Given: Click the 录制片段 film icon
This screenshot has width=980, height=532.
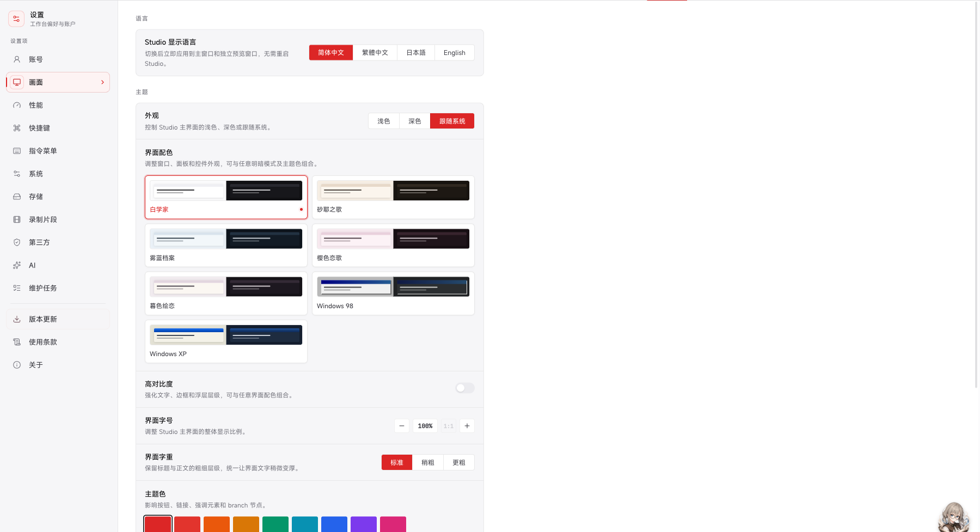Looking at the screenshot, I should (x=17, y=219).
